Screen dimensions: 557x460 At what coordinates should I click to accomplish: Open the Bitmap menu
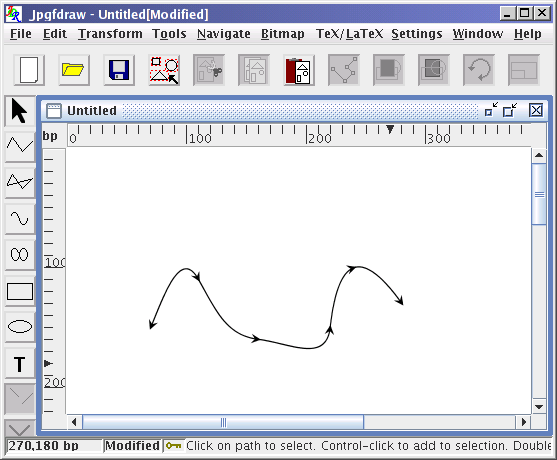(283, 34)
